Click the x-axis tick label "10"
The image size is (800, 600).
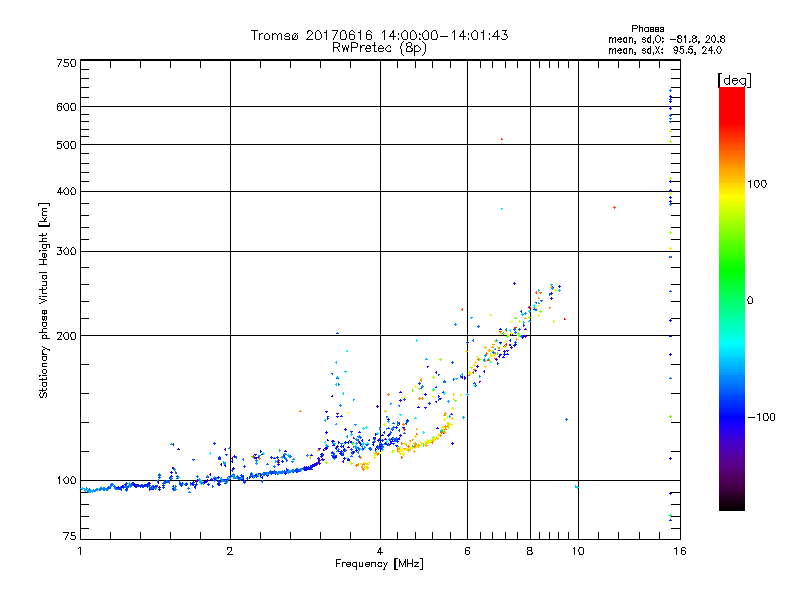point(578,551)
